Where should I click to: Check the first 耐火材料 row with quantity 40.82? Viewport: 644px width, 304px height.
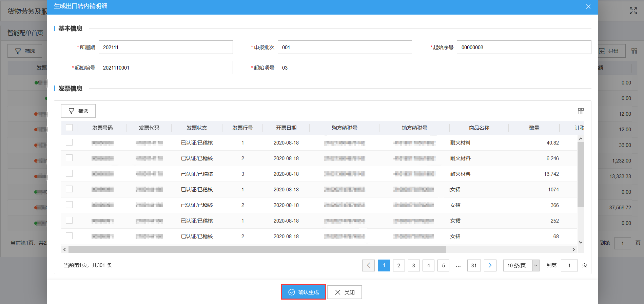point(69,142)
